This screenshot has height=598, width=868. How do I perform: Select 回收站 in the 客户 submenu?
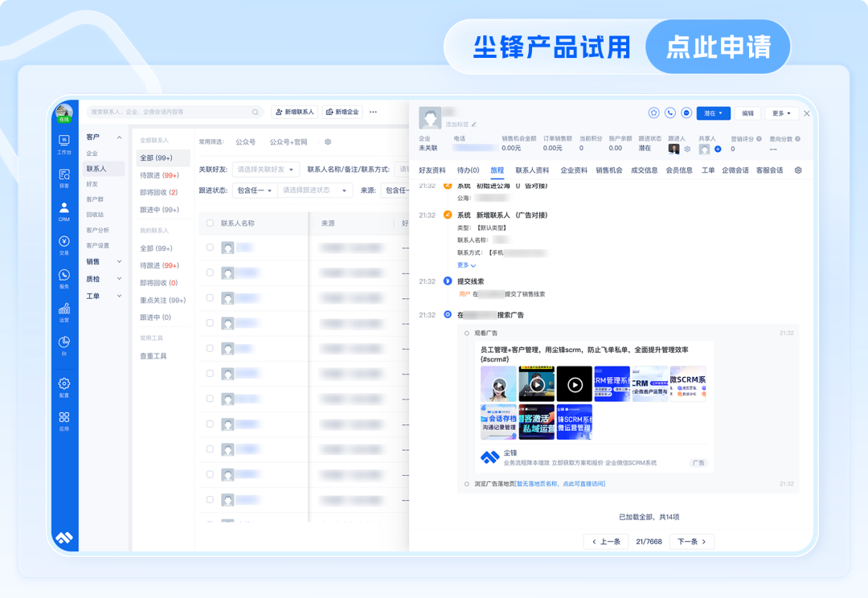[95, 215]
